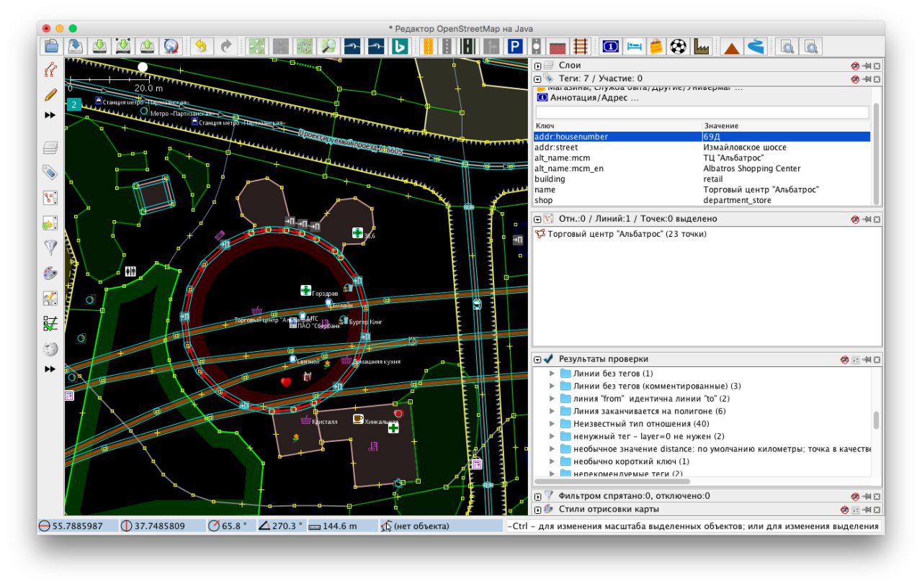Expand the Фильтром спрятано panel
The height and width of the screenshot is (588, 922).
[x=537, y=496]
